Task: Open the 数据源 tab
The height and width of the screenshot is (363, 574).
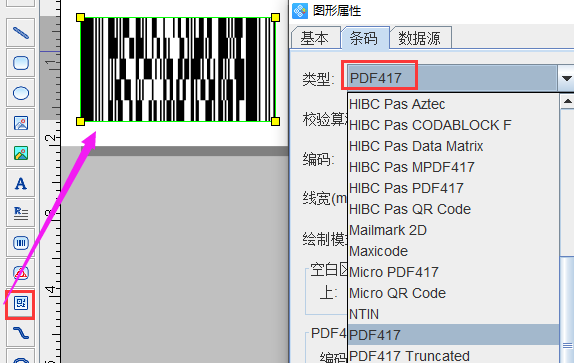Action: click(x=420, y=38)
